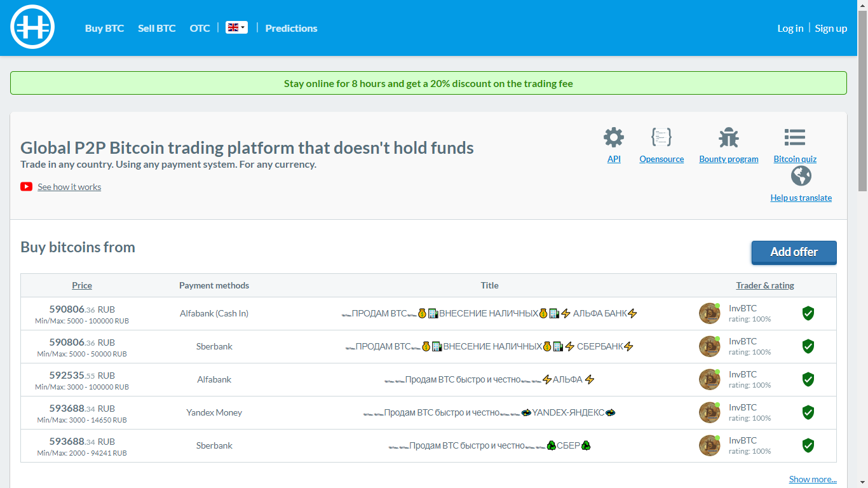Viewport: 868px width, 488px height.
Task: Click verified shield in Sberbank 50000 RUB row
Action: 808,346
